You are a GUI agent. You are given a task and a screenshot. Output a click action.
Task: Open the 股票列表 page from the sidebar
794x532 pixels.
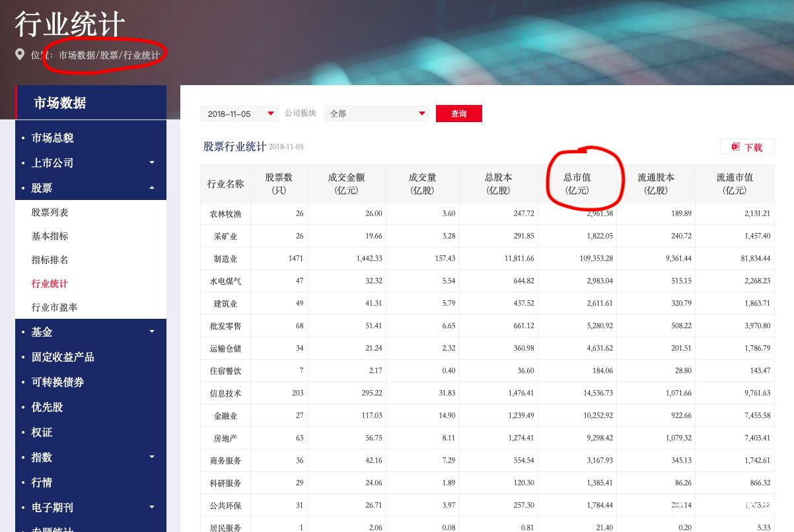pos(51,212)
